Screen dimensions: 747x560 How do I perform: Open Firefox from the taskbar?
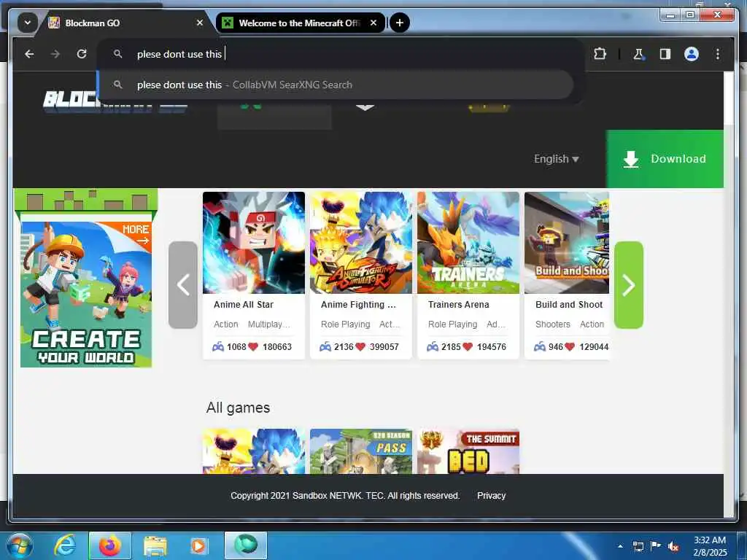(109, 545)
